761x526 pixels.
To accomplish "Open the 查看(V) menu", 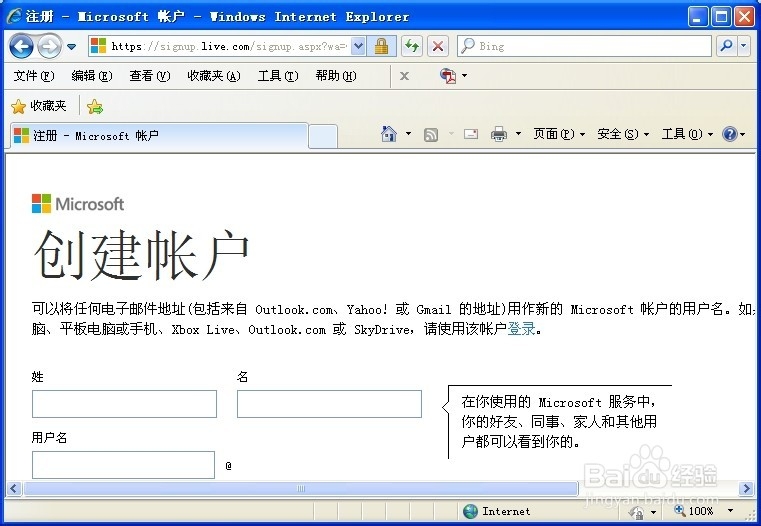I will click(x=150, y=76).
